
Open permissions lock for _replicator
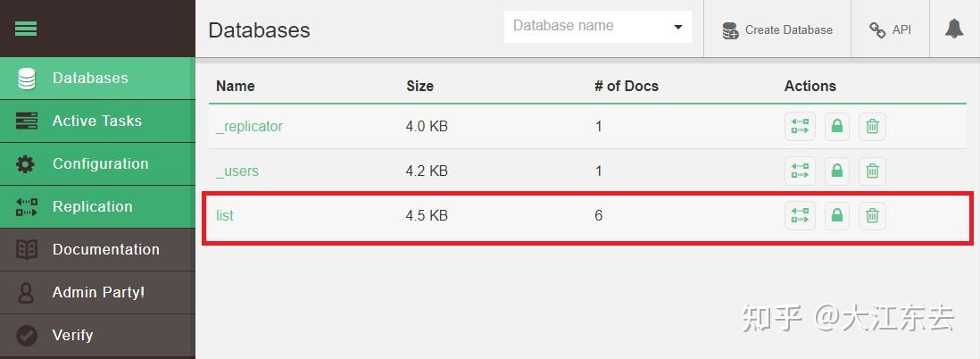[x=837, y=127]
